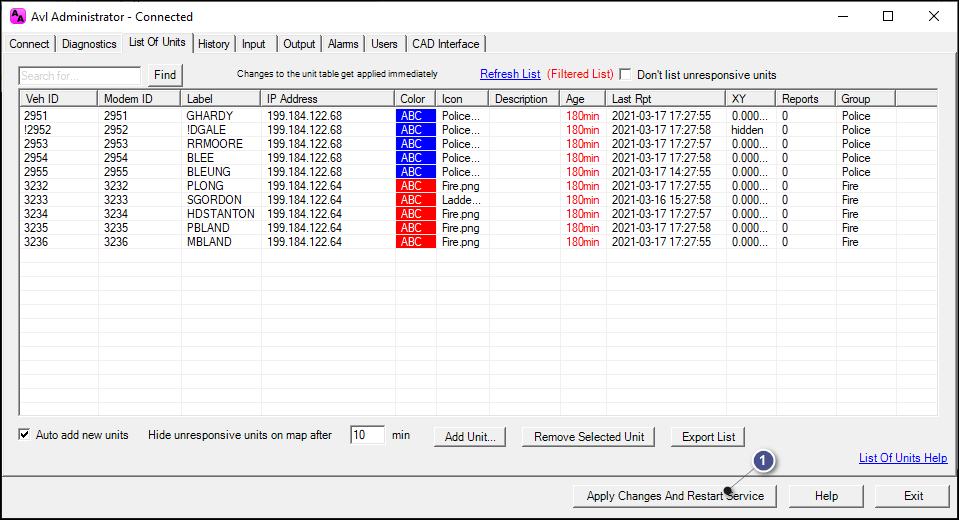Click the numbered callout marker 1
This screenshot has width=959, height=520.
tap(763, 460)
